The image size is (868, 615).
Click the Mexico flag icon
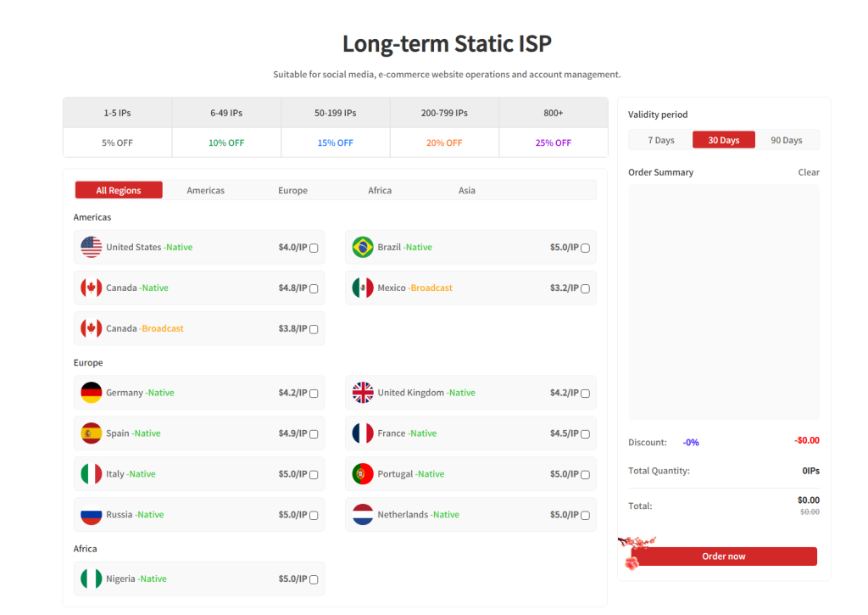363,288
